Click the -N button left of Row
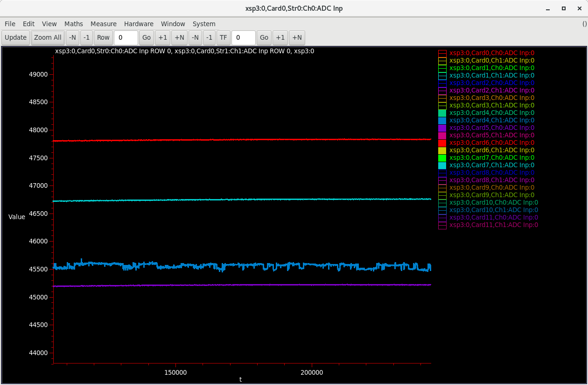588x385 pixels. point(72,38)
